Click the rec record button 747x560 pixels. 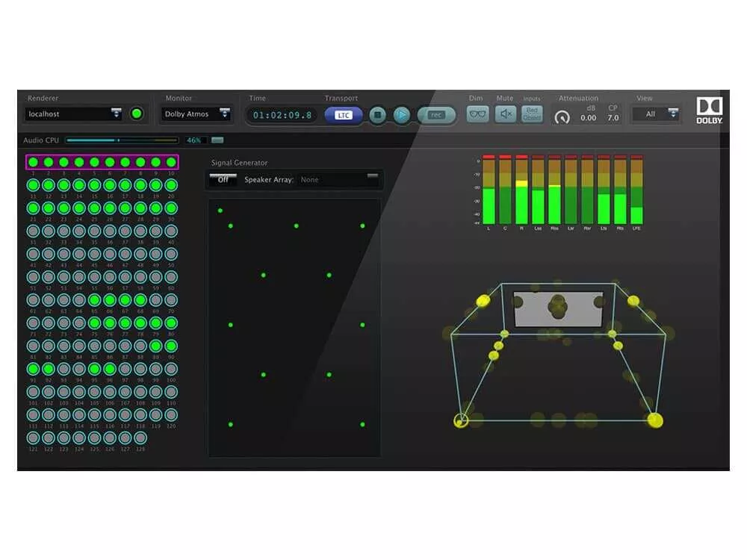pyautogui.click(x=436, y=115)
